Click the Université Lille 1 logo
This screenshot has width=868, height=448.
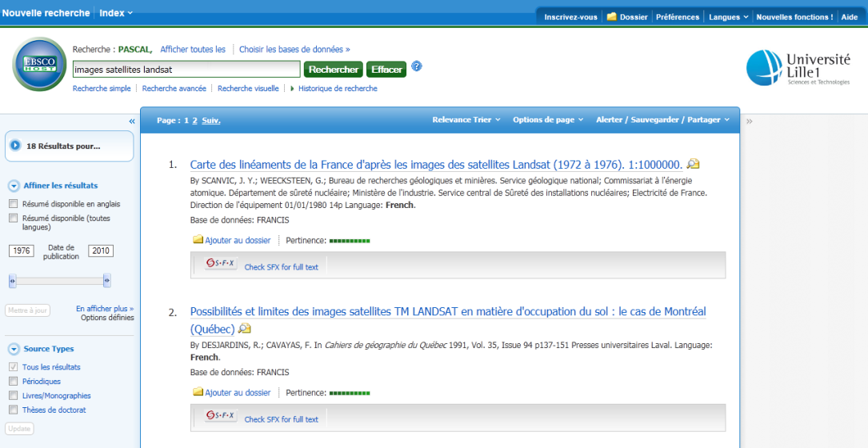pyautogui.click(x=798, y=68)
